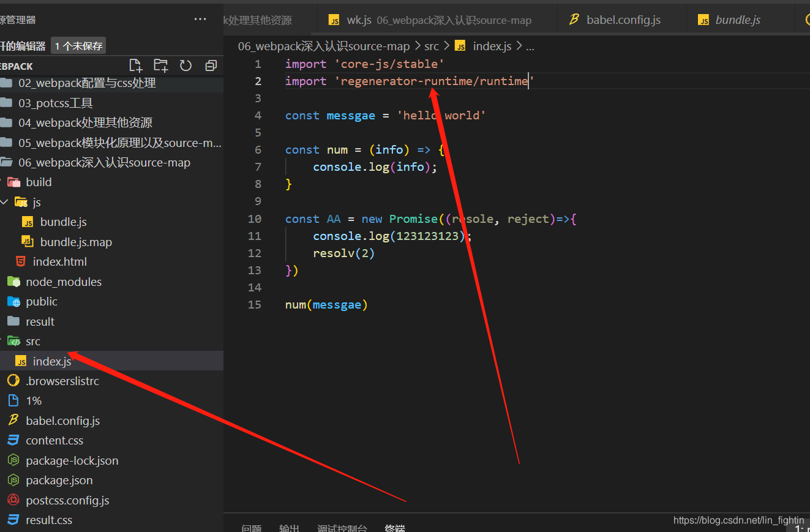This screenshot has width=810, height=532.
Task: Open the 终端 panel tab
Action: tap(395, 528)
